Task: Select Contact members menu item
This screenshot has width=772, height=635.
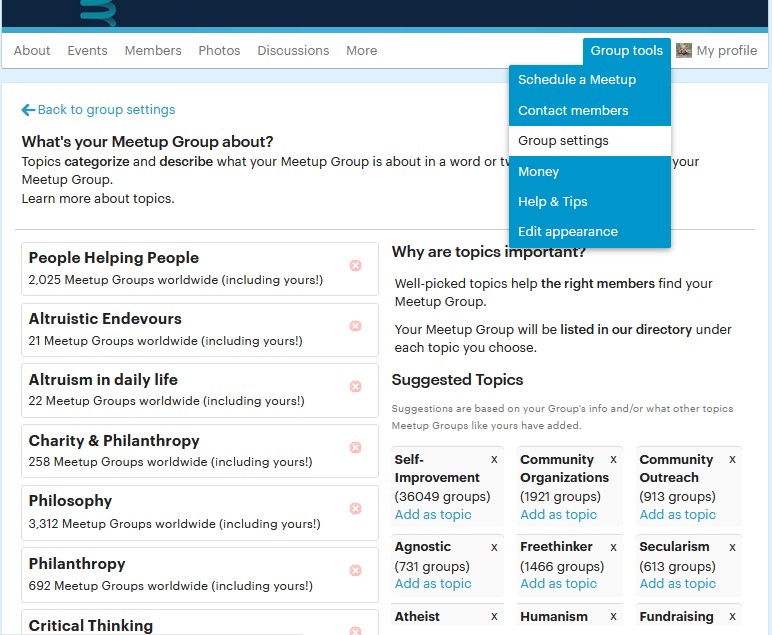Action: click(x=590, y=111)
